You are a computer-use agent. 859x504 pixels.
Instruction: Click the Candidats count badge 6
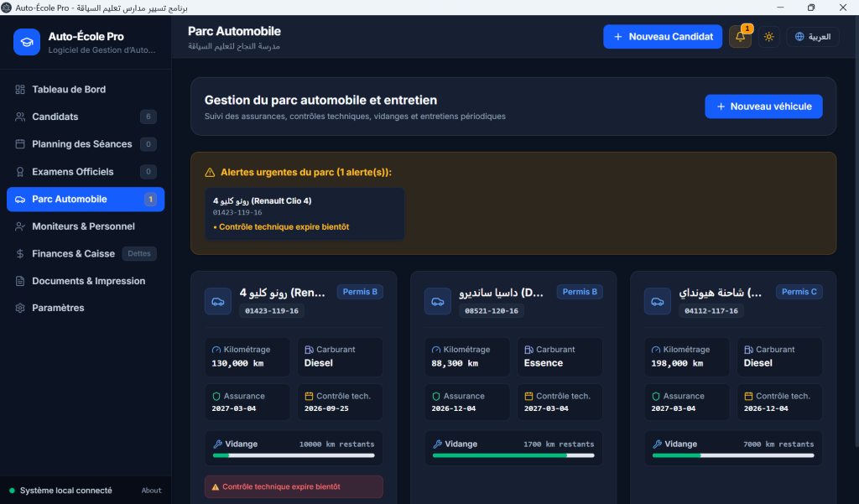[x=148, y=117]
